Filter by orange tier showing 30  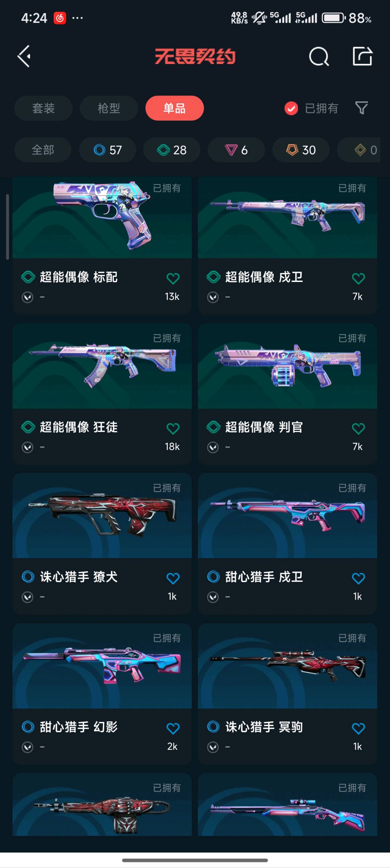(301, 150)
